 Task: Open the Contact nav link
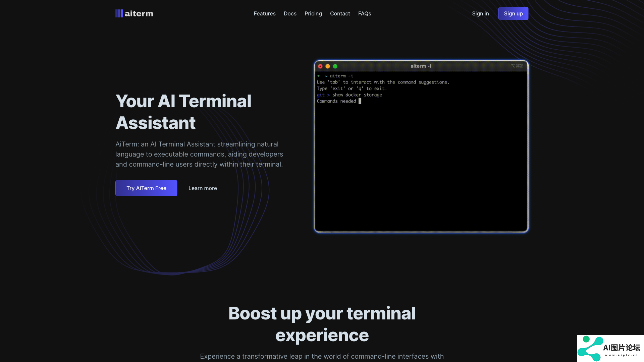point(340,13)
